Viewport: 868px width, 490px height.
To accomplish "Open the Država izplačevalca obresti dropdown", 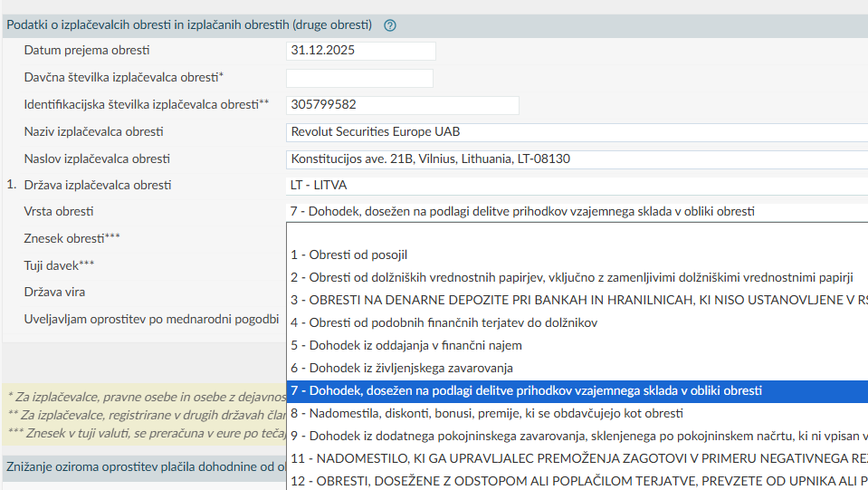I will click(x=576, y=186).
